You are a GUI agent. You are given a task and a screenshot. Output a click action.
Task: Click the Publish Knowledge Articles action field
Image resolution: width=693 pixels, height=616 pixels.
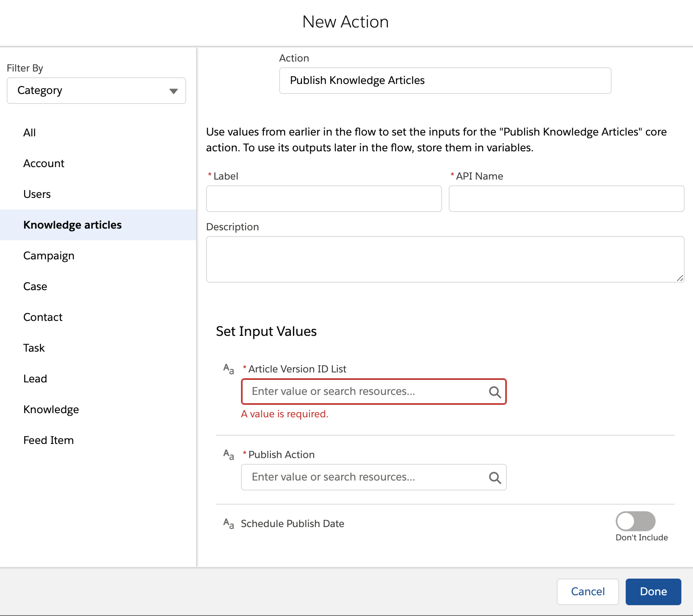445,80
